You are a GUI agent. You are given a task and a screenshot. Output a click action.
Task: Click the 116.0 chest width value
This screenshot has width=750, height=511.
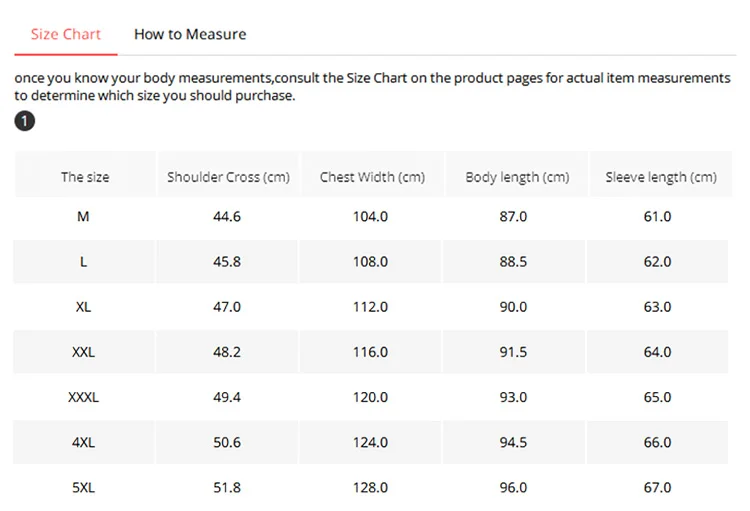(x=370, y=352)
